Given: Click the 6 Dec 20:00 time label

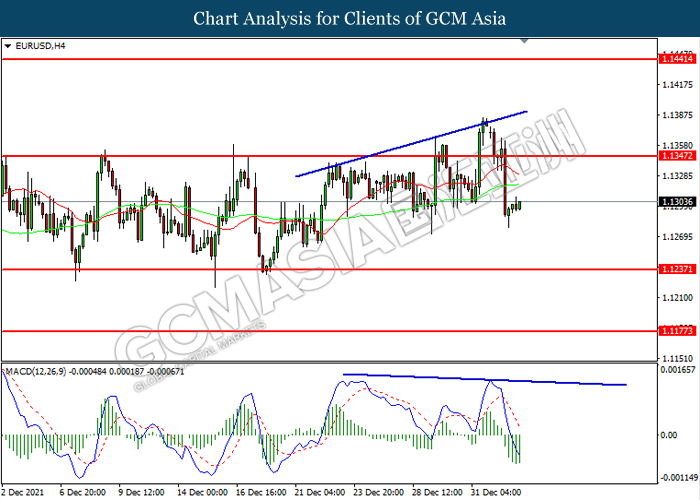Looking at the screenshot, I should pyautogui.click(x=83, y=492).
